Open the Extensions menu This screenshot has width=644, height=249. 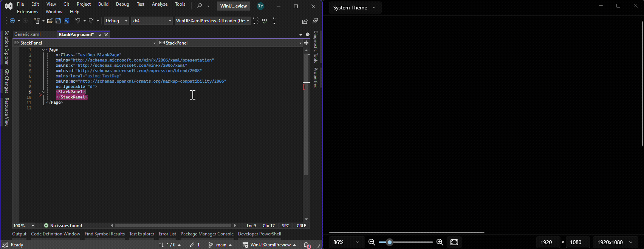pyautogui.click(x=28, y=12)
